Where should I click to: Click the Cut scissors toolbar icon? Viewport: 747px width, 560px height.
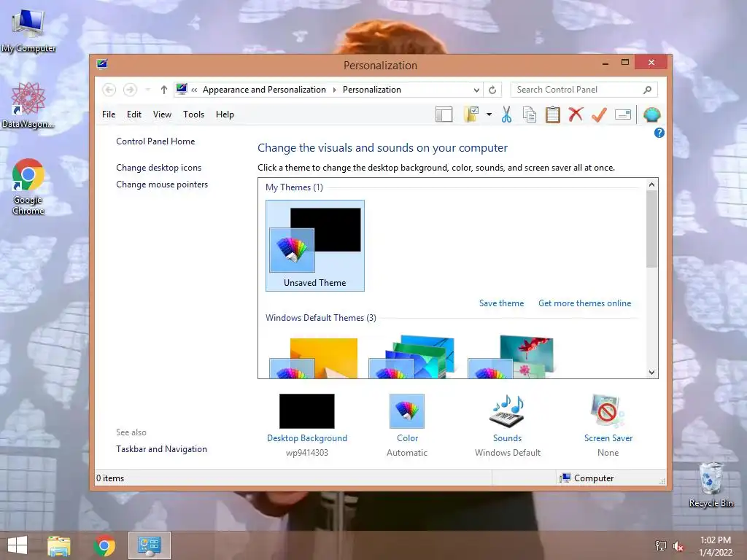point(506,114)
